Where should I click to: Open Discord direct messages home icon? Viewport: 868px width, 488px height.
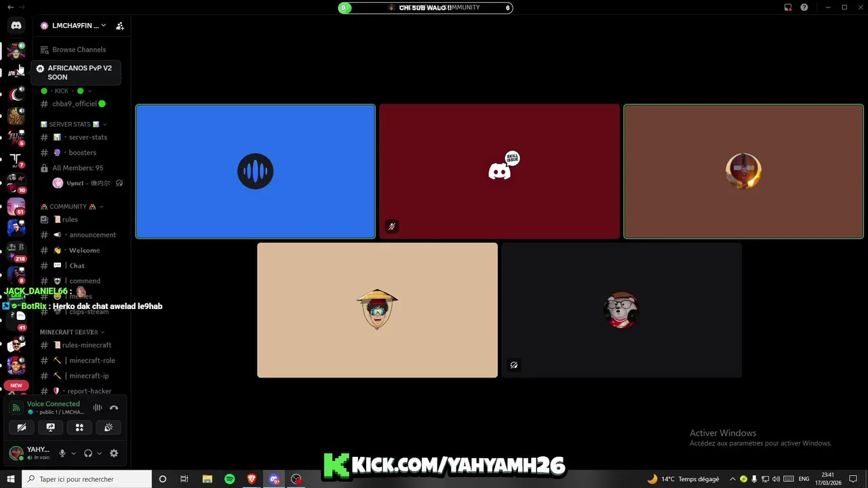(x=16, y=26)
